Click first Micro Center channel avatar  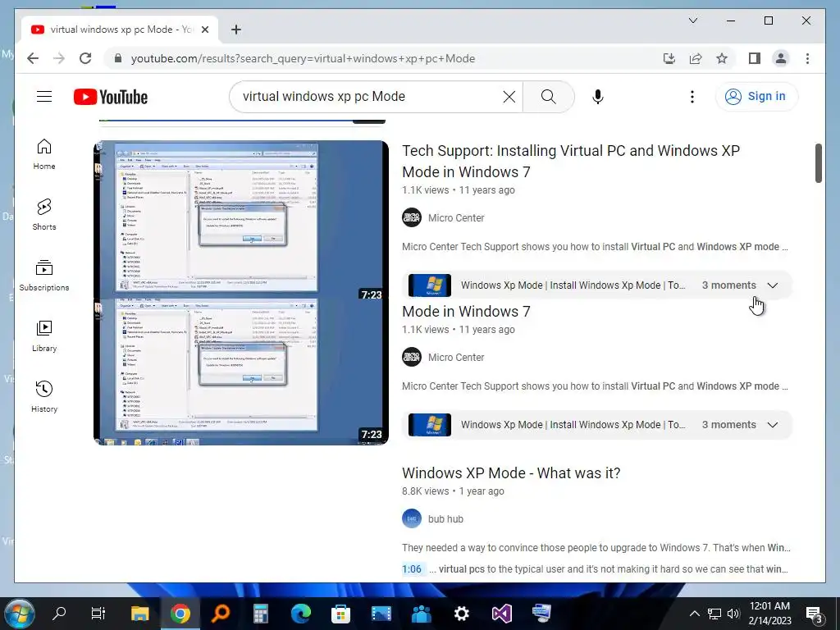[x=412, y=217]
